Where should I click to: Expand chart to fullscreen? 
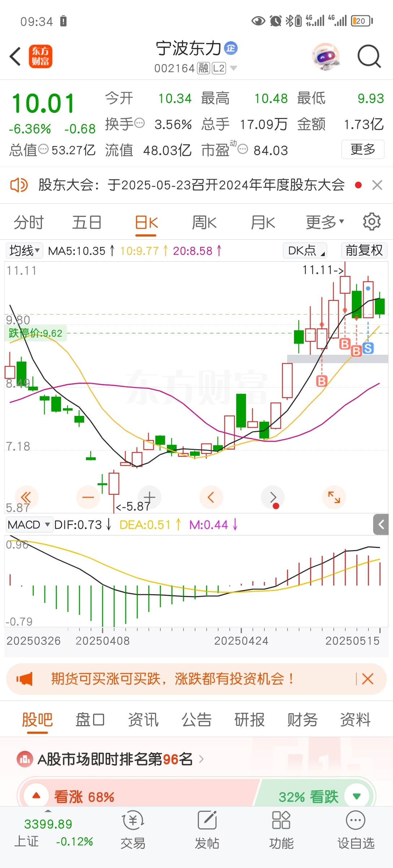(x=334, y=497)
